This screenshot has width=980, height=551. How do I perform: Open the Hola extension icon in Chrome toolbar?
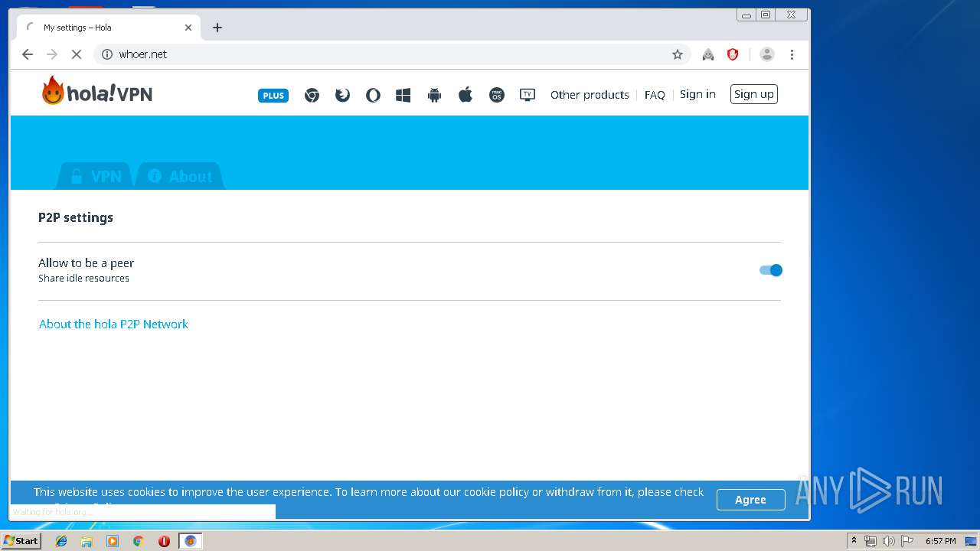tap(708, 54)
